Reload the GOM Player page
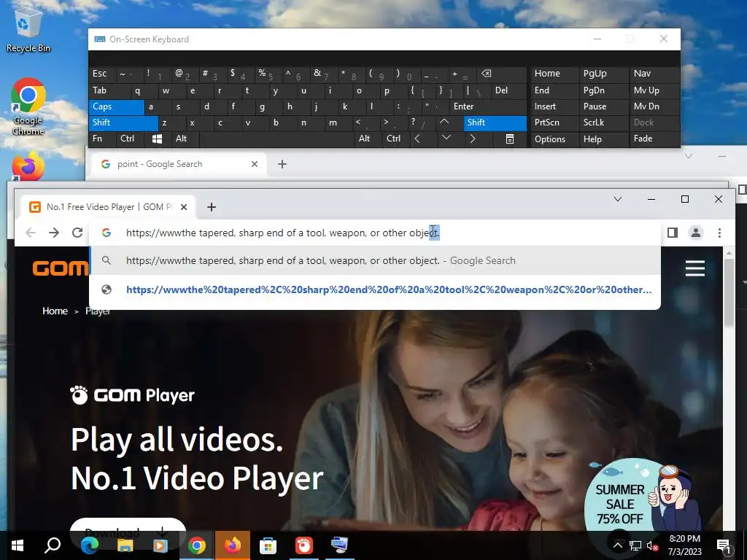This screenshot has height=560, width=747. 77,233
